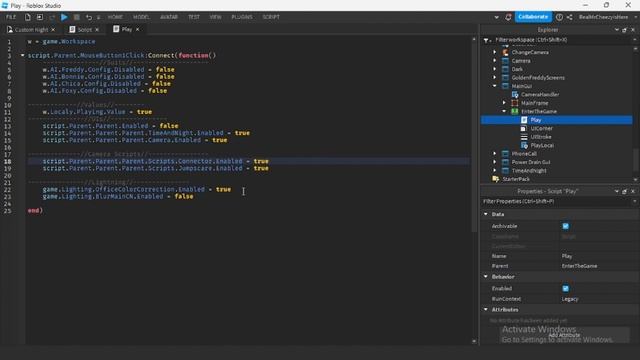
Task: Toggle the Archivable checkbox
Action: (565, 226)
